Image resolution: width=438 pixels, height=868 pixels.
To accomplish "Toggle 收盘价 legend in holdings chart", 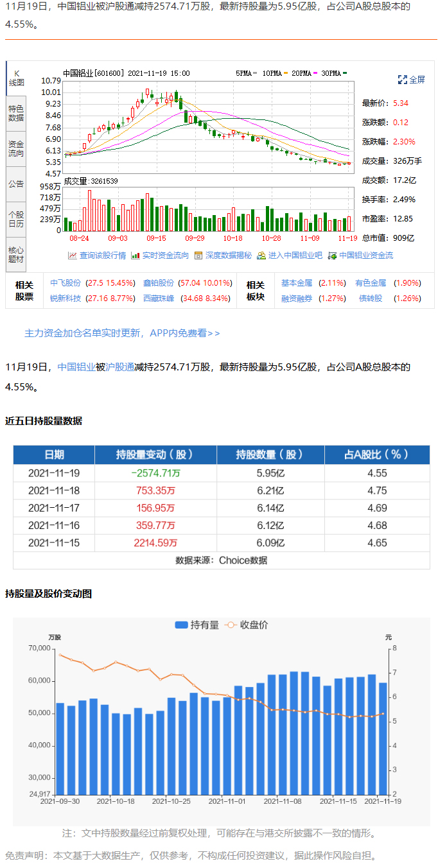I will [x=246, y=625].
